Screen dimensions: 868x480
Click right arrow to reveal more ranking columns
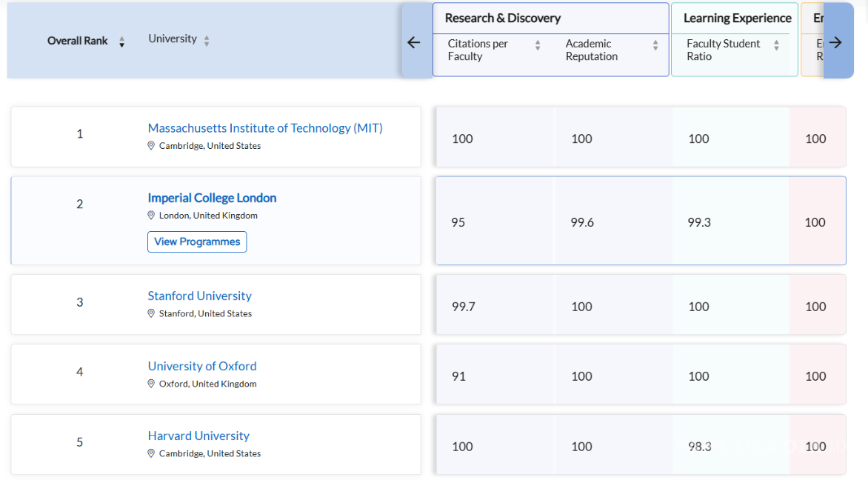coord(835,42)
